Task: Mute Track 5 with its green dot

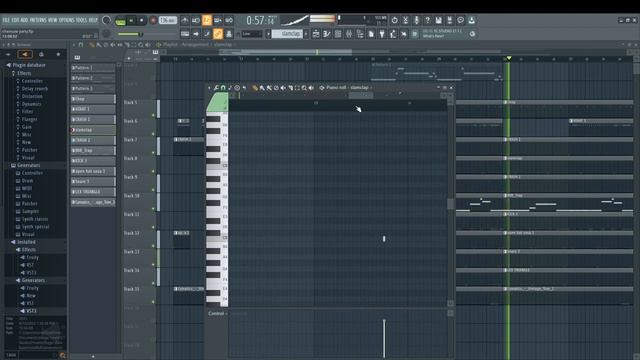Action: point(153,115)
